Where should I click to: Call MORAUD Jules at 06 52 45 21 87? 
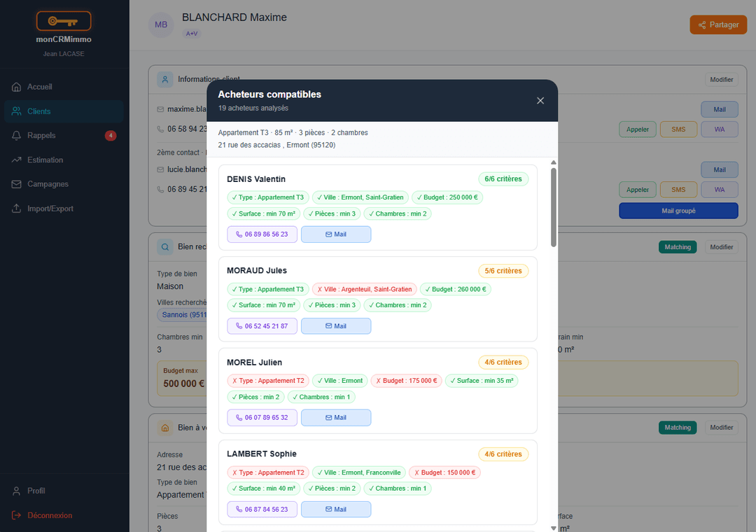point(262,326)
